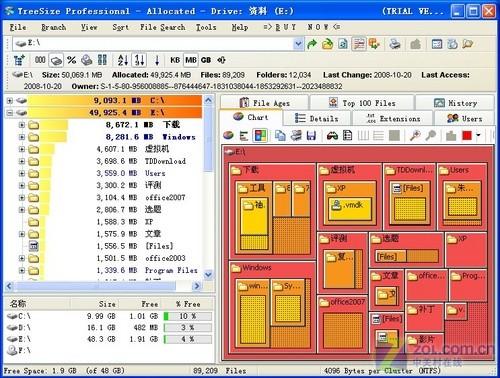
Task: Click the sort ascending A-Z icon
Action: 123,60
